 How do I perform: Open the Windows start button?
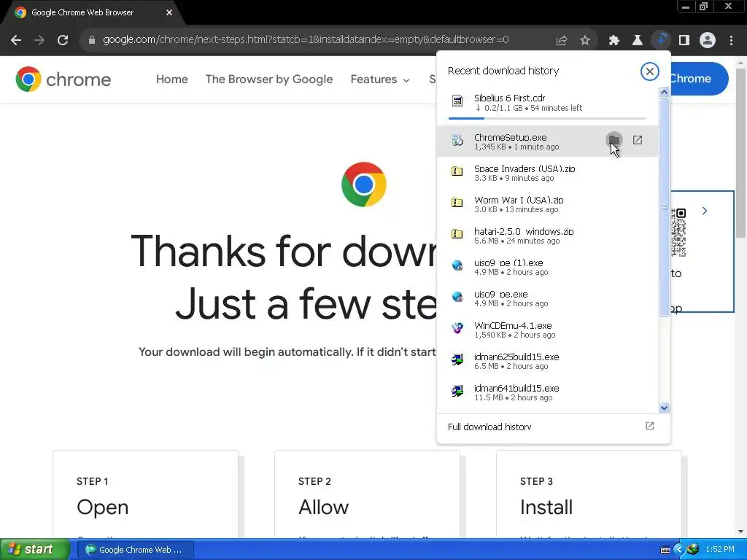(x=34, y=549)
